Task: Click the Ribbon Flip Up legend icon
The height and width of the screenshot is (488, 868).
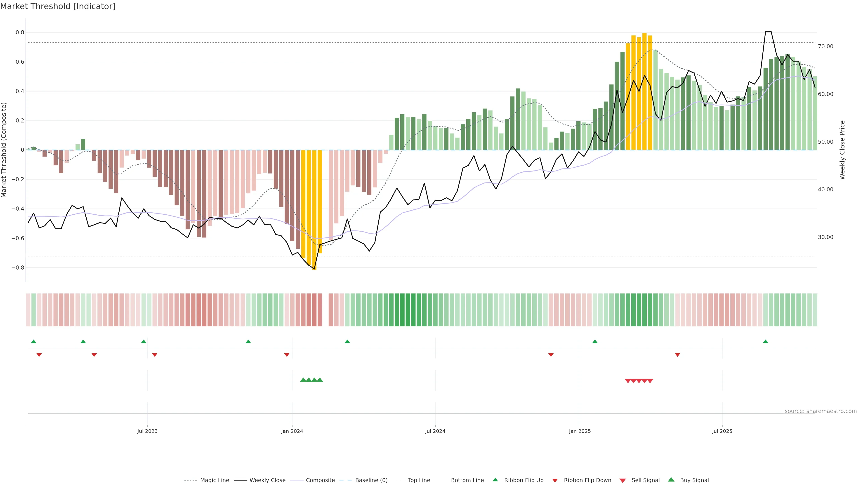Action: [x=495, y=480]
